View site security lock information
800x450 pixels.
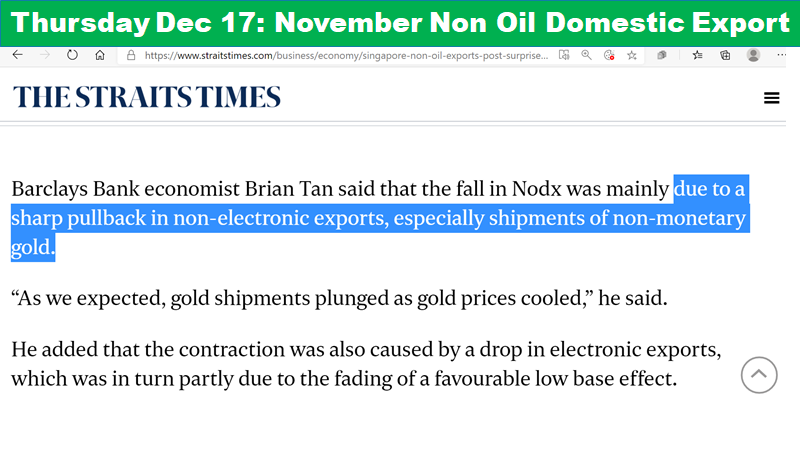(131, 55)
